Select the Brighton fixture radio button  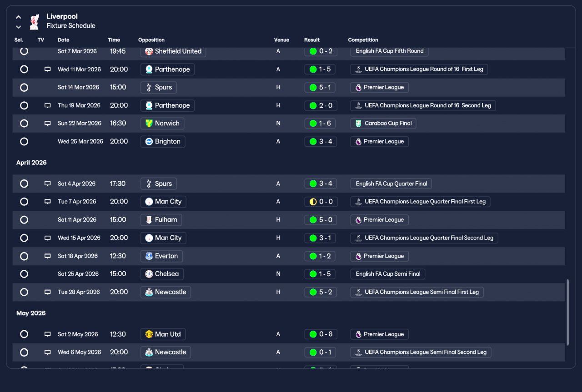point(24,142)
